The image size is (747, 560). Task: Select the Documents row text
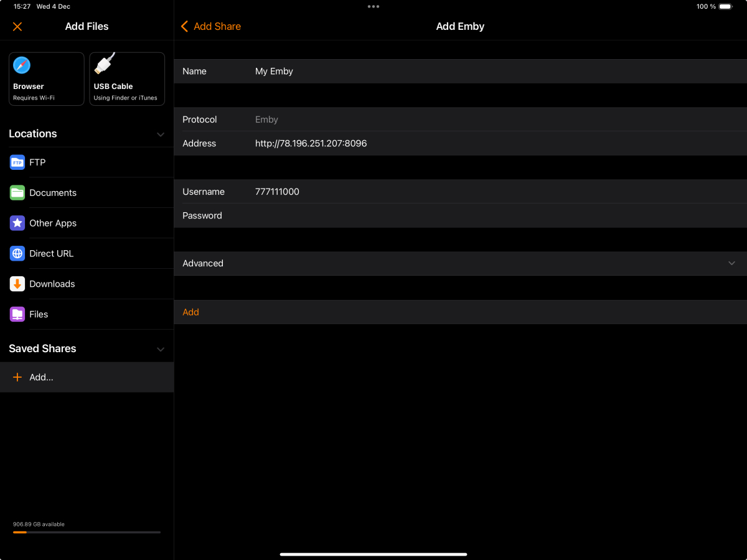pos(53,193)
